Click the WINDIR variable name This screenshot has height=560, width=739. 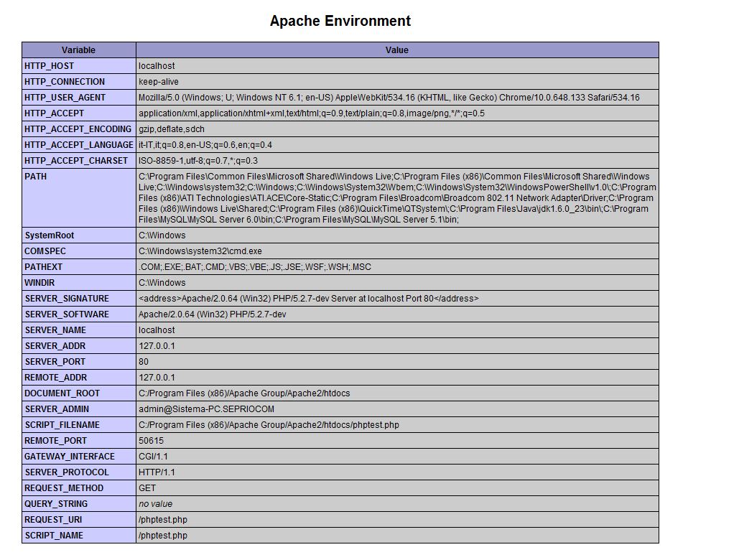[x=39, y=283]
